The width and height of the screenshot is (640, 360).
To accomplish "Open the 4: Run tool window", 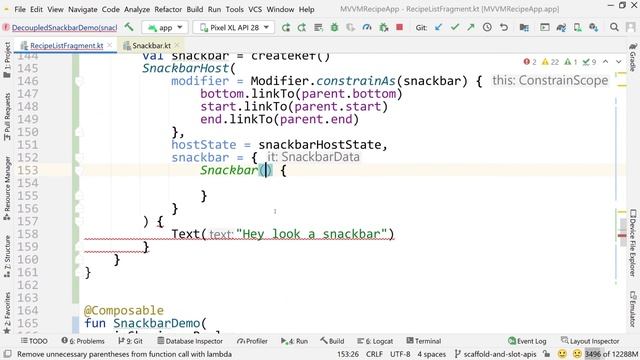I will point(294,341).
